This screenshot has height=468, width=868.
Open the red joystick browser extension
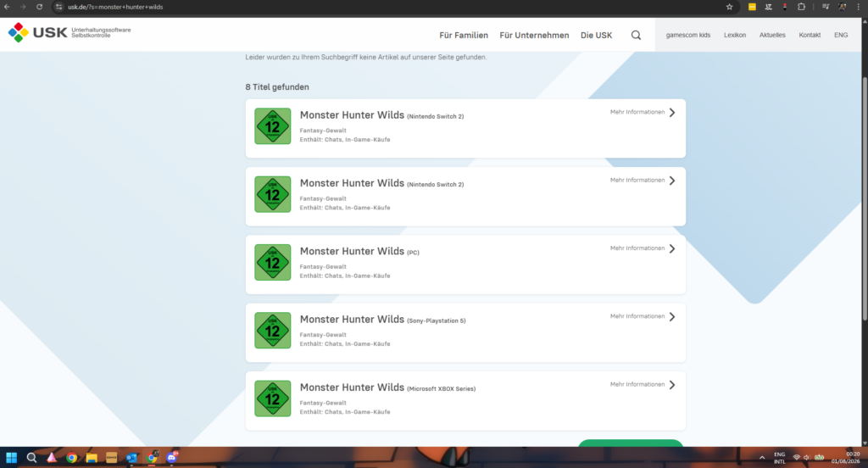[x=784, y=7]
